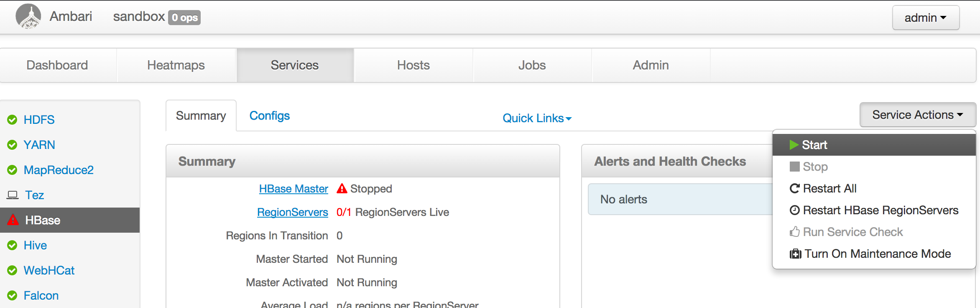Click the green check icon beside MapReduce2
The height and width of the screenshot is (308, 980).
pyautogui.click(x=12, y=170)
